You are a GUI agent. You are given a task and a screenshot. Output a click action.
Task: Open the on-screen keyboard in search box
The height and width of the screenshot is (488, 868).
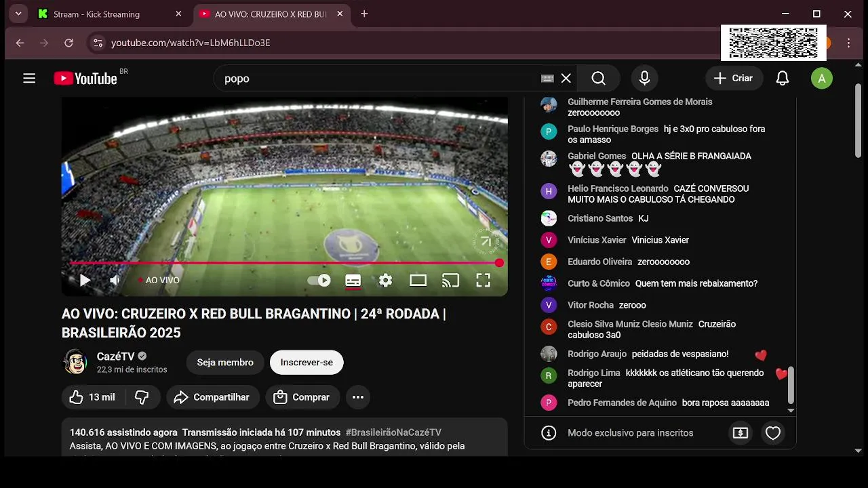[x=547, y=79]
